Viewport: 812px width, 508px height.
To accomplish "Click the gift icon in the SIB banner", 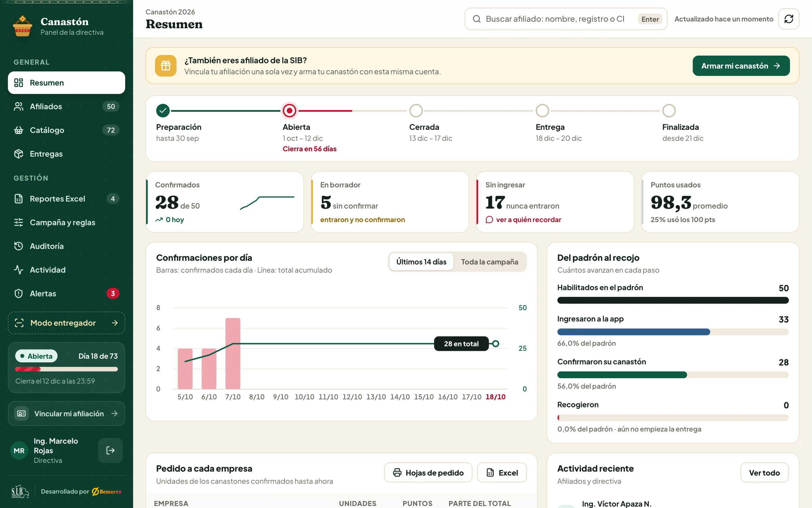I will pyautogui.click(x=166, y=66).
